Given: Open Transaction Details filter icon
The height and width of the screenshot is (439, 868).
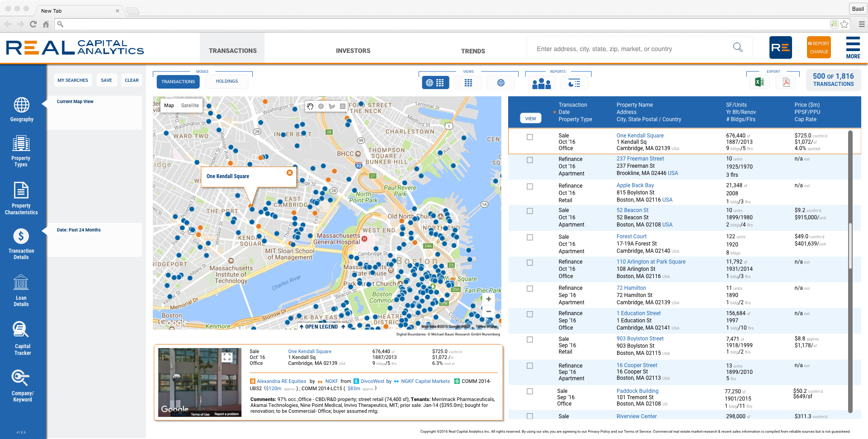Looking at the screenshot, I should pos(21,236).
